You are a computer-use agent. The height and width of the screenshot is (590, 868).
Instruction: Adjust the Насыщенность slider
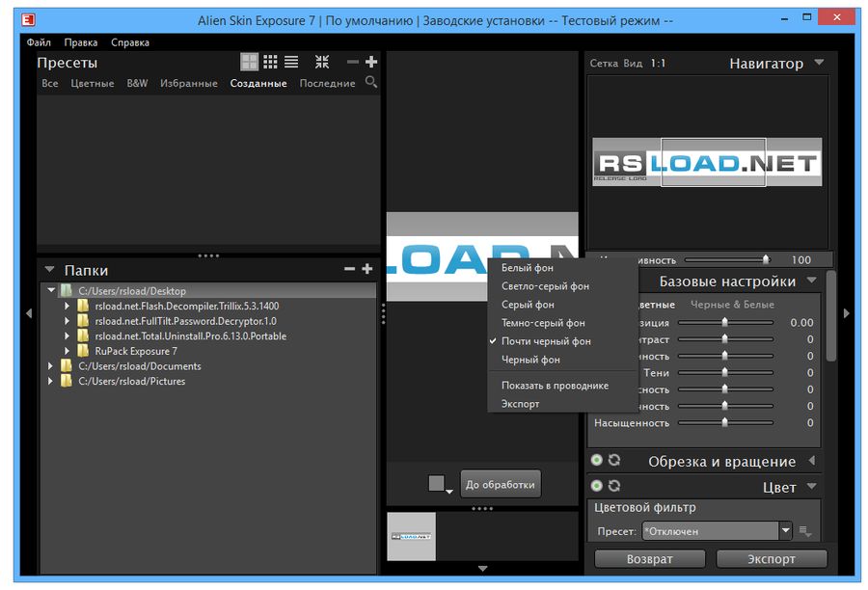click(725, 423)
